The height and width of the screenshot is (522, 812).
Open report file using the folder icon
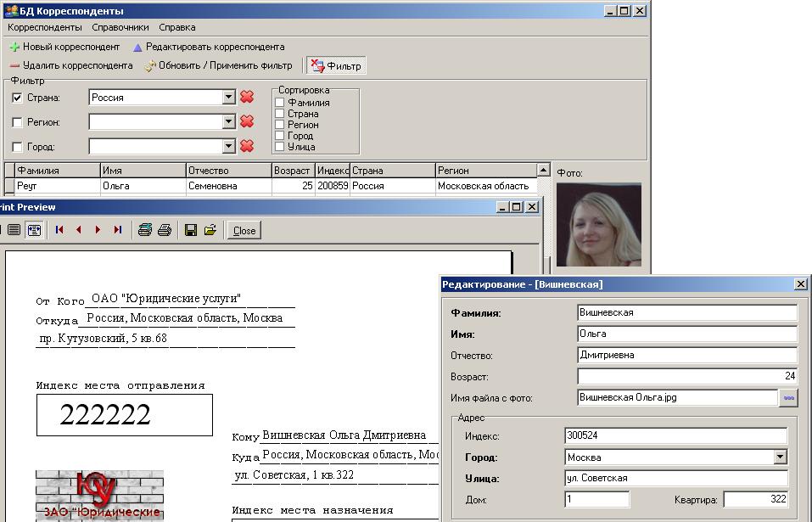point(210,230)
